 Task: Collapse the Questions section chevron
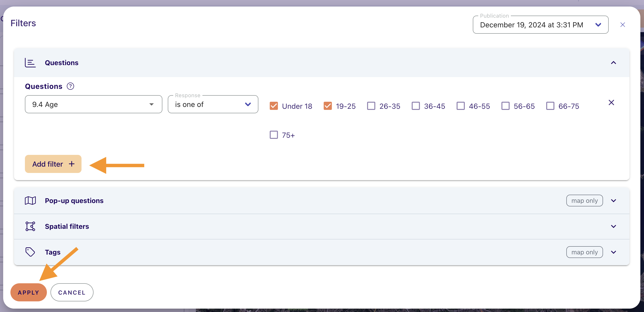click(x=613, y=63)
